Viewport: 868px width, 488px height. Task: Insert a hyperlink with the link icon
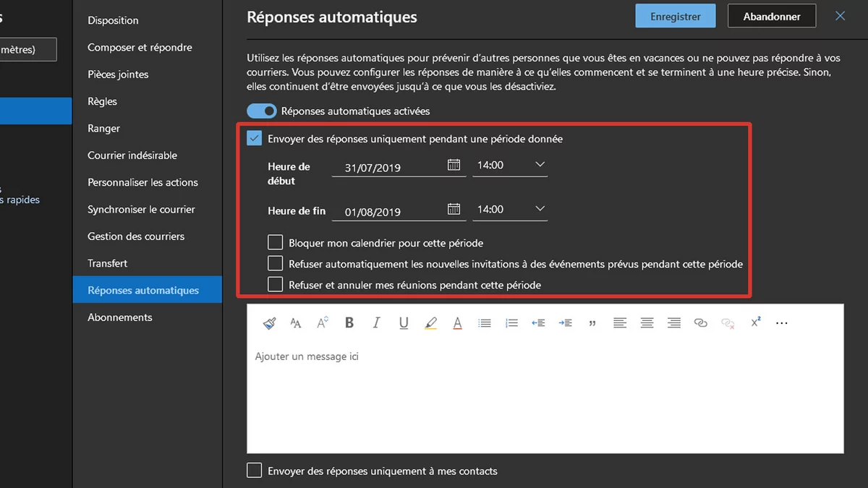(x=700, y=323)
